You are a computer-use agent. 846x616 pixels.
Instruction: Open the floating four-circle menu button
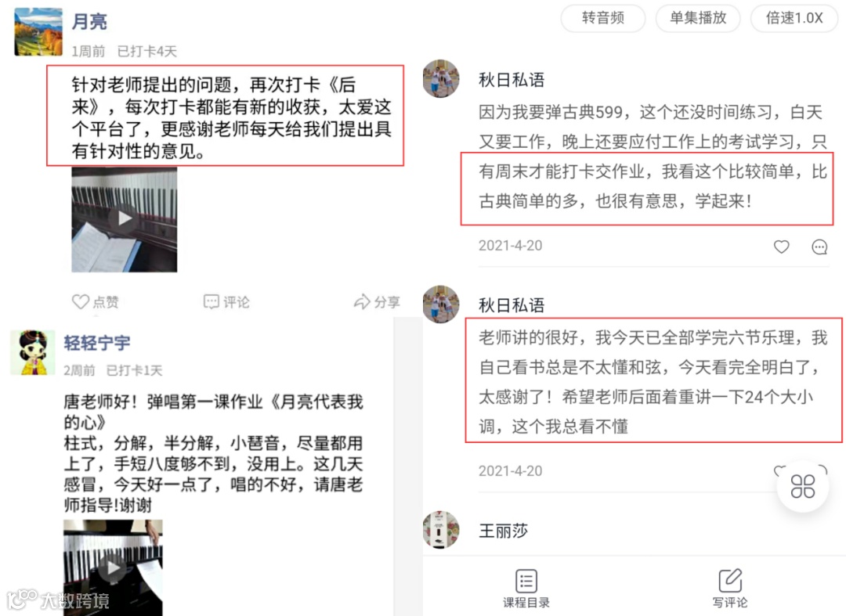pyautogui.click(x=802, y=486)
